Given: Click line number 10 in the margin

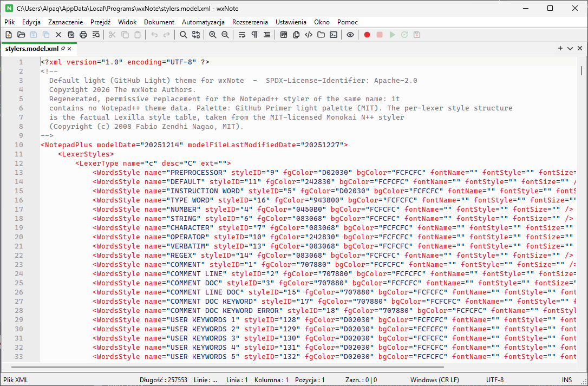Looking at the screenshot, I should (19, 145).
